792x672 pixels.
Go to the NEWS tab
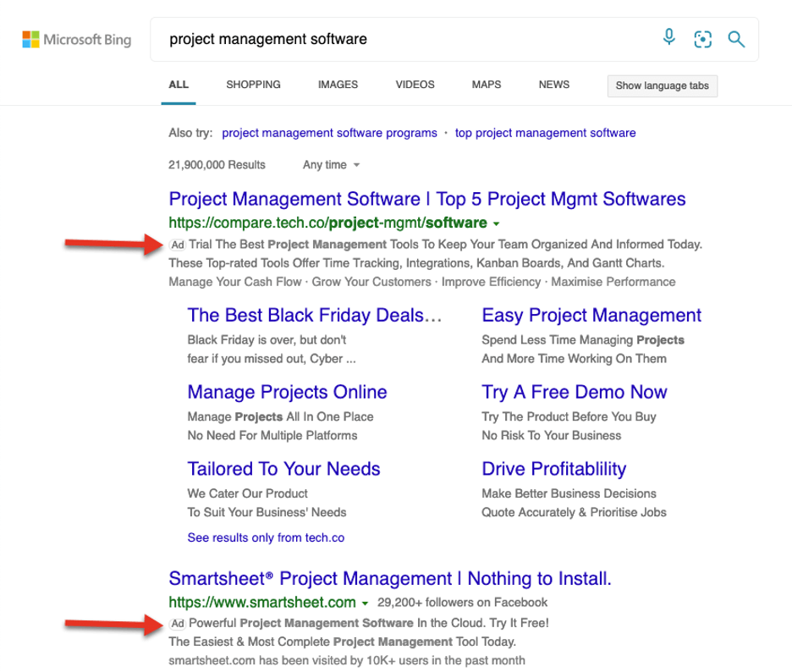click(x=554, y=85)
